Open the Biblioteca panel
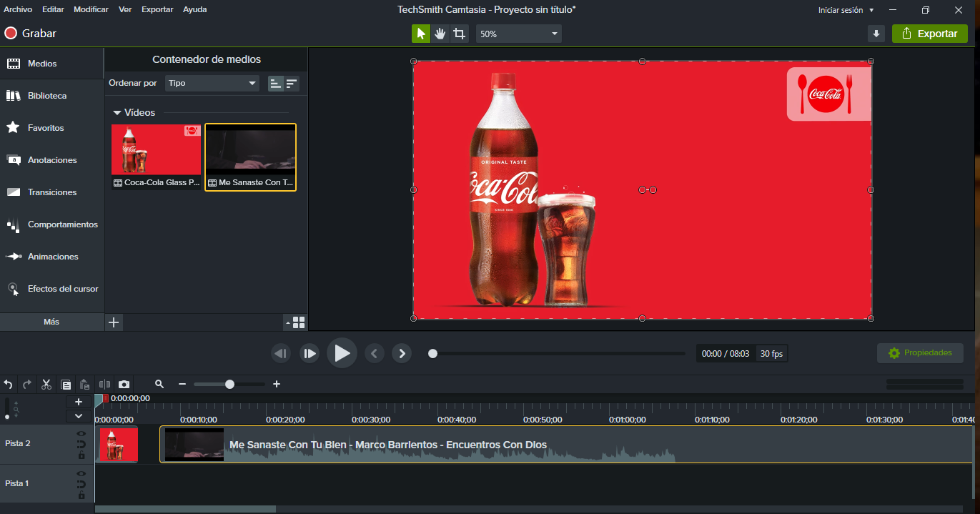This screenshot has height=514, width=980. [x=51, y=96]
